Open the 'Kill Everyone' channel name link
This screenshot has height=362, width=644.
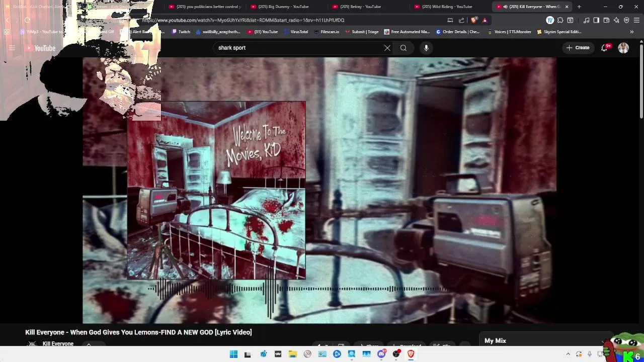point(58,344)
